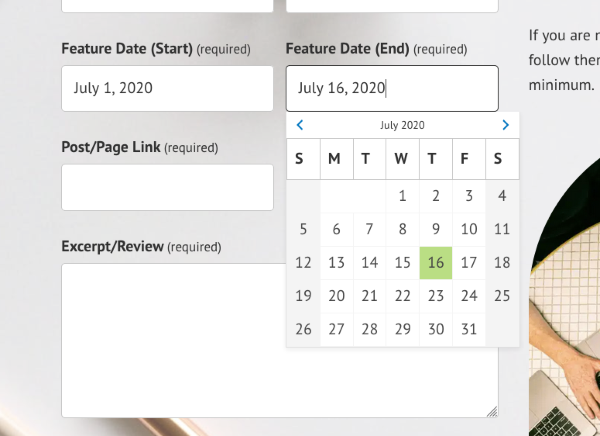Image resolution: width=600 pixels, height=436 pixels.
Task: Click the Feature Date (Start) field
Action: tap(167, 88)
